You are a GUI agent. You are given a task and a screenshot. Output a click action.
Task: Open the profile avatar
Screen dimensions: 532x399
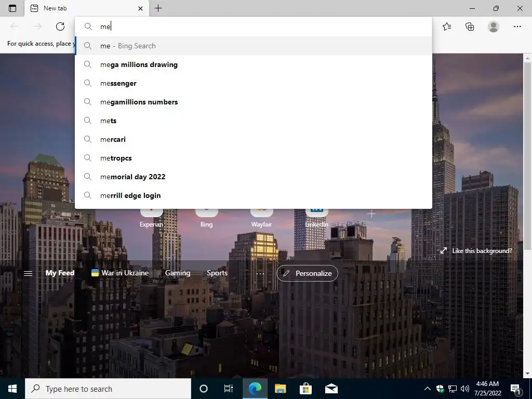coord(494,26)
